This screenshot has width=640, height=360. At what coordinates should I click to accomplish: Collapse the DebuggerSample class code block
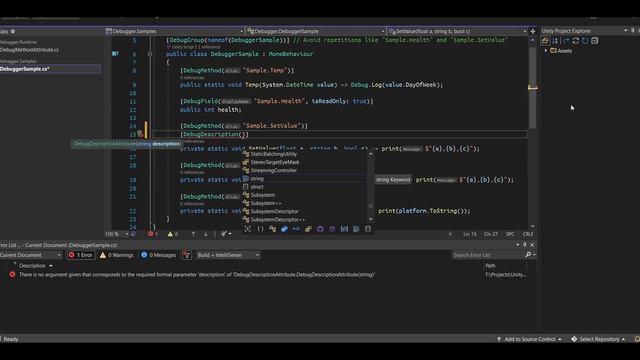pos(150,54)
